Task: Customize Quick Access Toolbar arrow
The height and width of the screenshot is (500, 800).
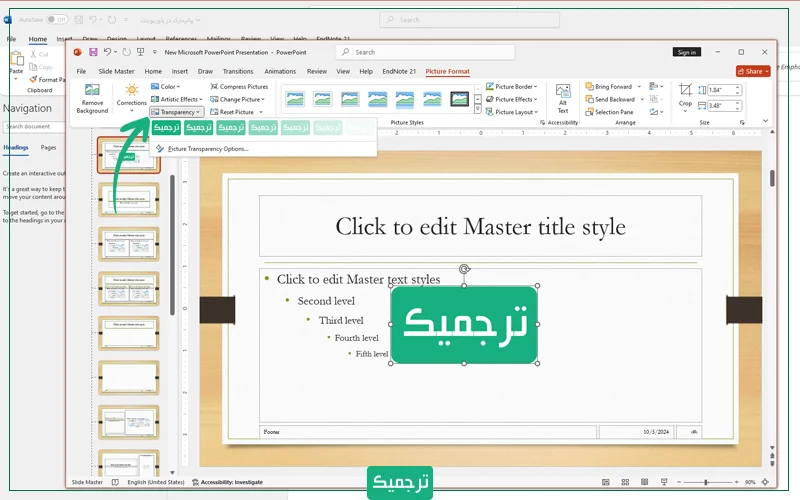Action: pos(155,52)
